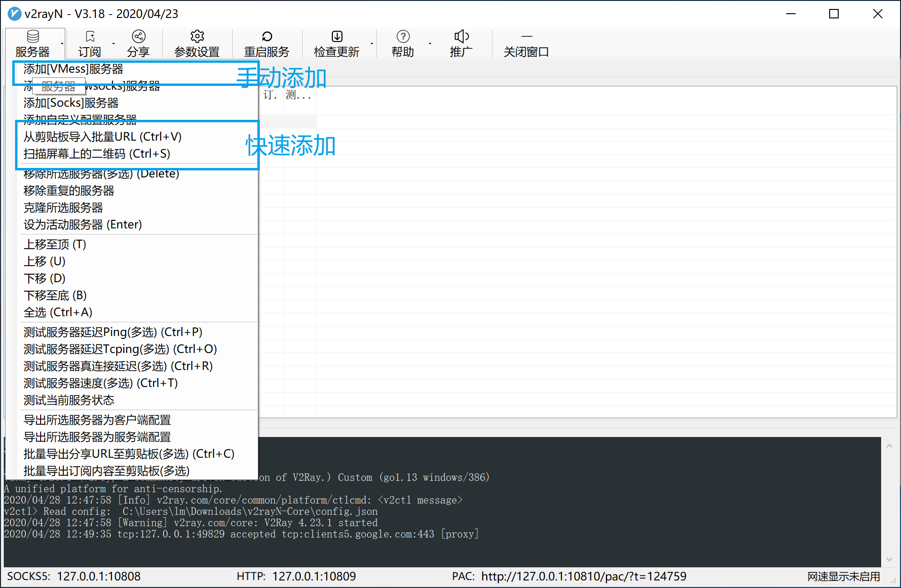
Task: Choose 添加[VMess]服务器 menu entry
Action: pos(73,69)
